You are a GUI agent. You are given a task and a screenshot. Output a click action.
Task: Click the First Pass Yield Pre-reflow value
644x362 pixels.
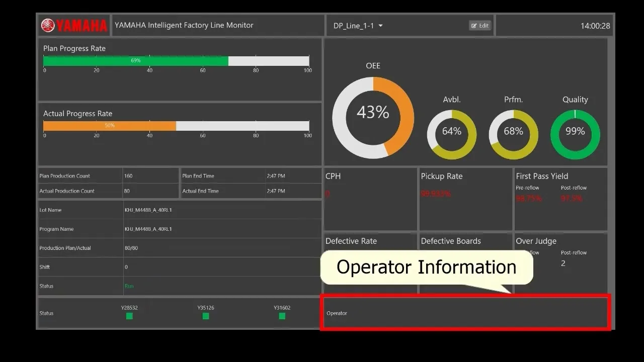pyautogui.click(x=529, y=199)
